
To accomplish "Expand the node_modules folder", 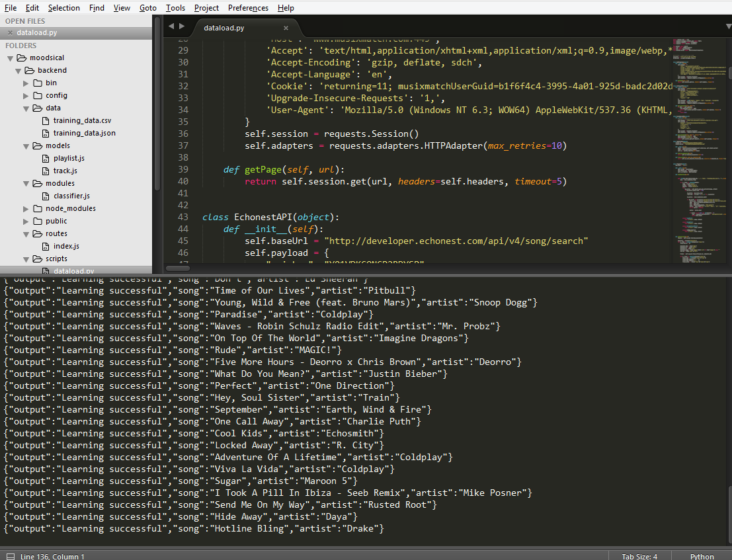I will (26, 209).
